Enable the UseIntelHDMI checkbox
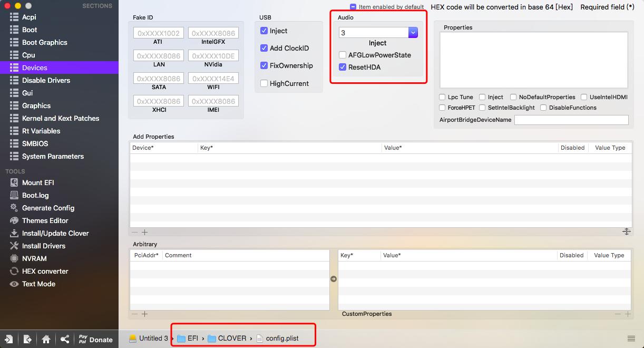644x348 pixels. pyautogui.click(x=584, y=97)
